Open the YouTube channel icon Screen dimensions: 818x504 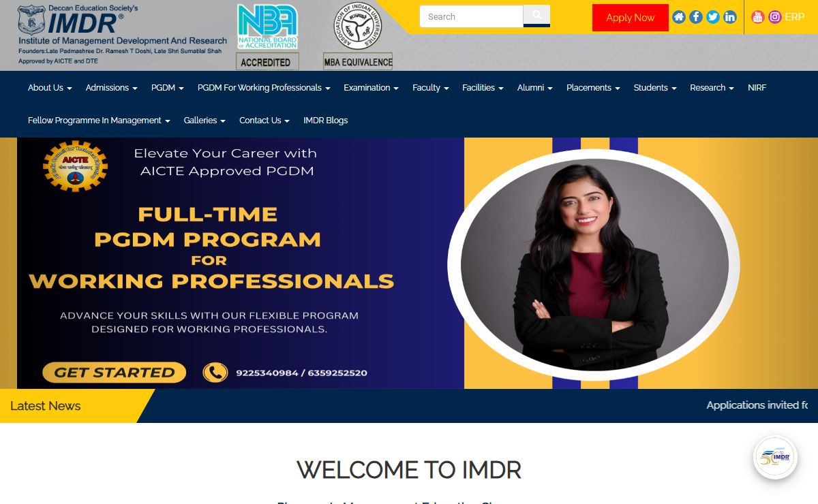coord(758,17)
